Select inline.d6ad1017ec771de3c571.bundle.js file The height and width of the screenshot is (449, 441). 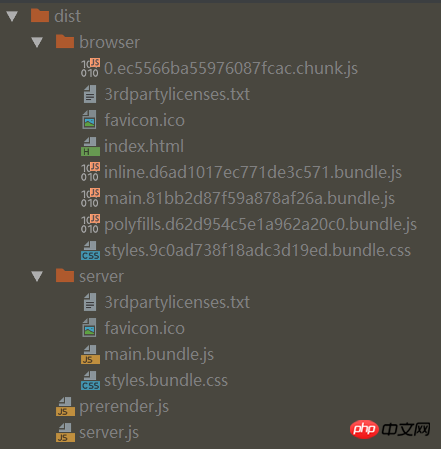click(x=253, y=172)
